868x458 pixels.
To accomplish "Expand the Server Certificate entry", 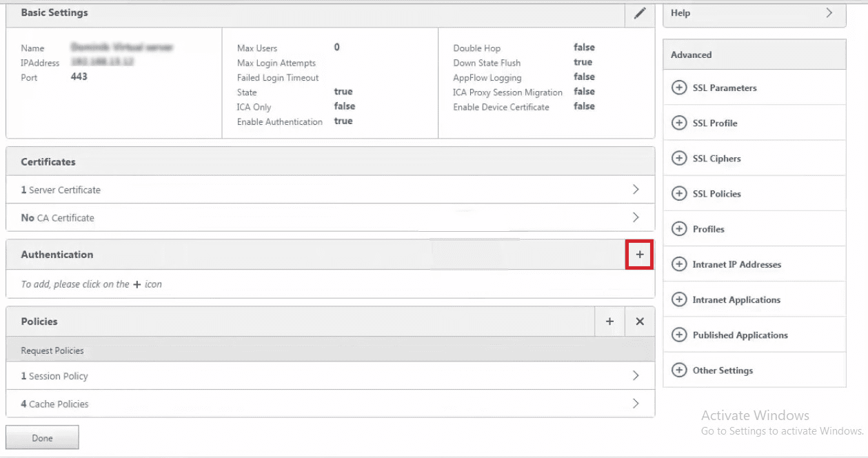I will (635, 190).
